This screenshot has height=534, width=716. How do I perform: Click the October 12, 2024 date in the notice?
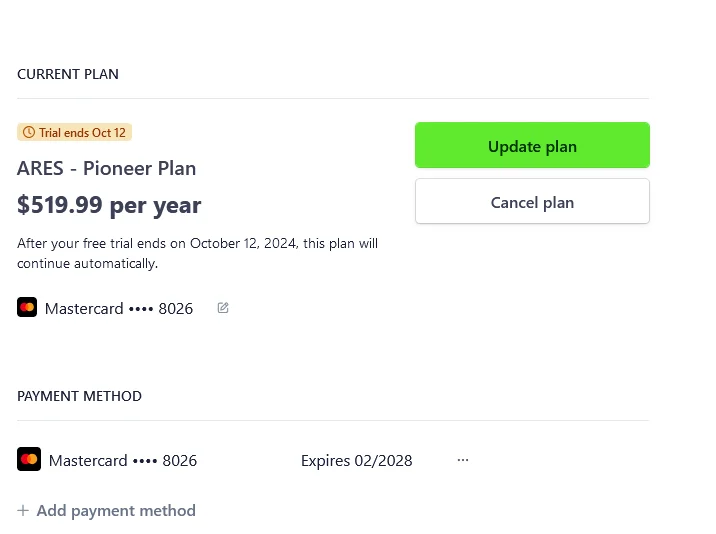(243, 243)
